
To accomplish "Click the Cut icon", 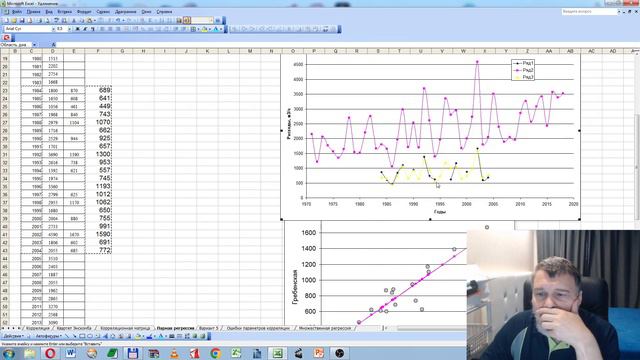I will (74, 20).
